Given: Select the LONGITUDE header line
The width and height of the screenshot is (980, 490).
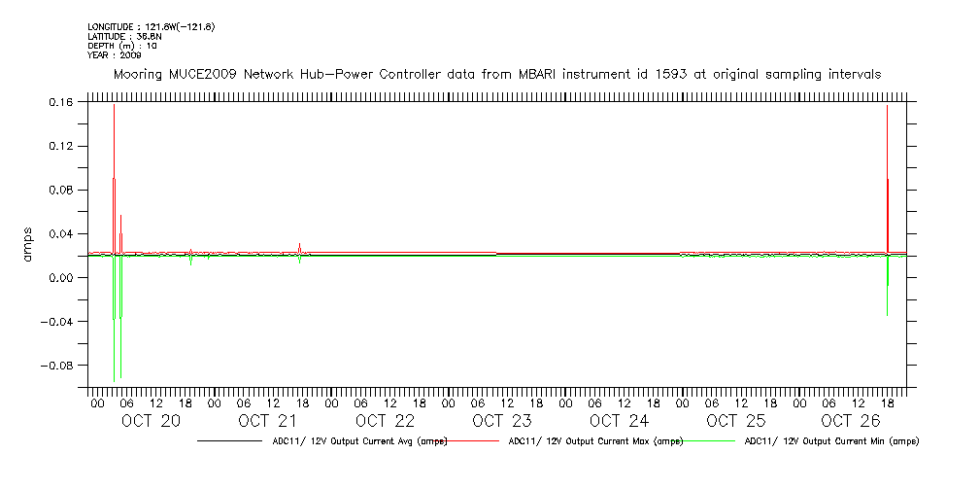Looking at the screenshot, I should click(x=151, y=26).
